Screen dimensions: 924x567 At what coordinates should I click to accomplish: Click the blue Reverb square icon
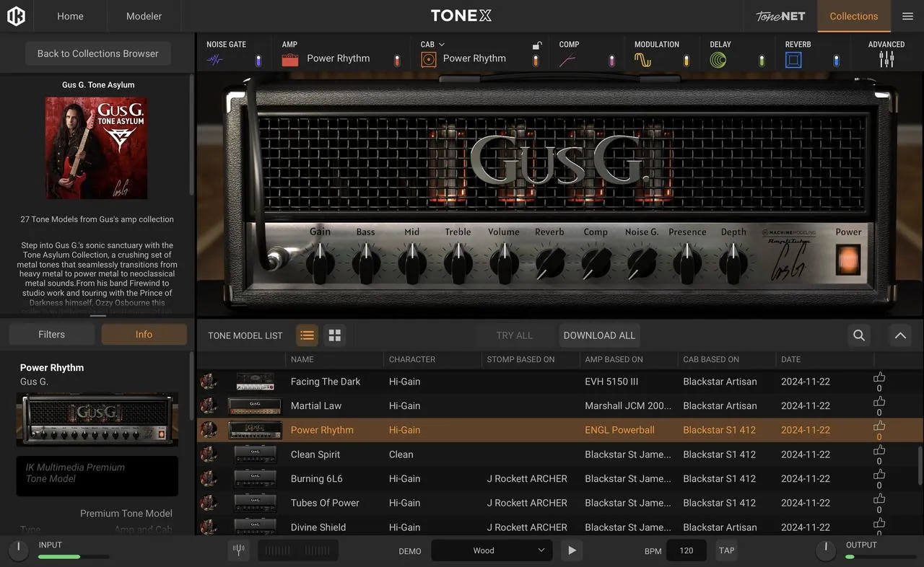click(793, 60)
